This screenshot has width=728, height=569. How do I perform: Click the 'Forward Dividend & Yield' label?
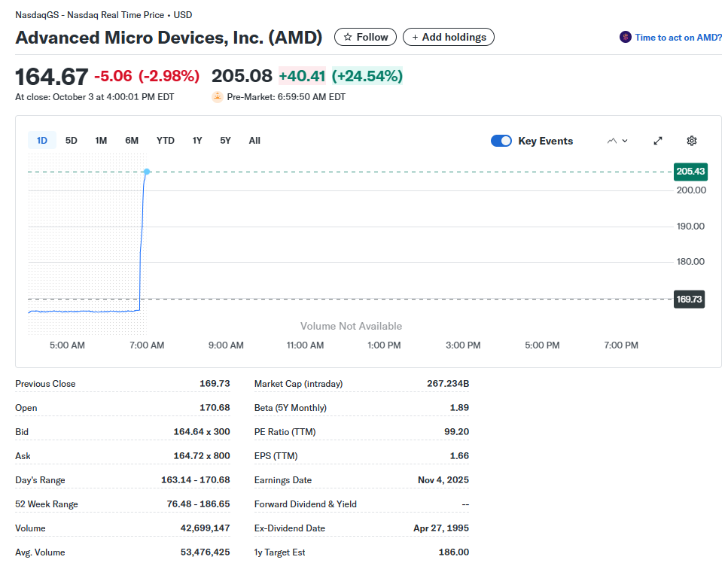[x=306, y=504]
